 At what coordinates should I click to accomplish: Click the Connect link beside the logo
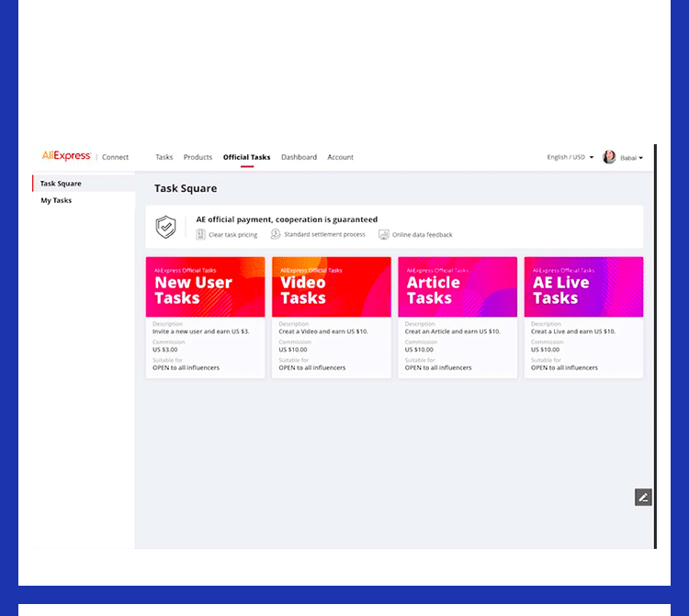click(115, 157)
